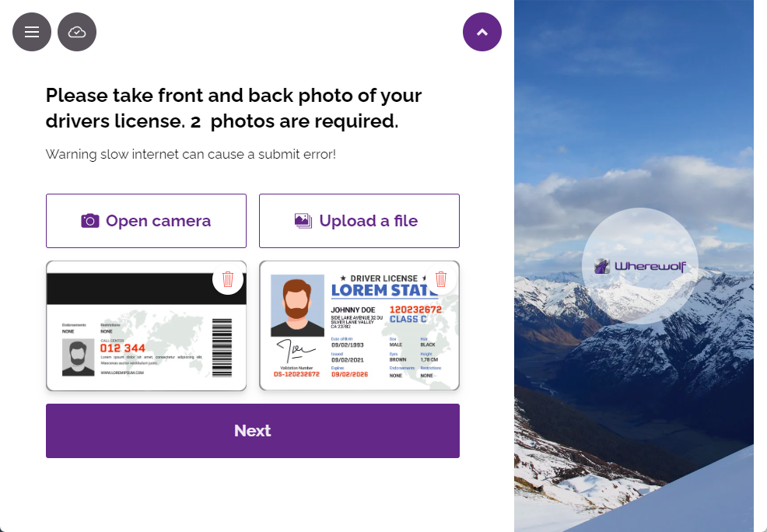Open the hamburger menu

point(32,32)
